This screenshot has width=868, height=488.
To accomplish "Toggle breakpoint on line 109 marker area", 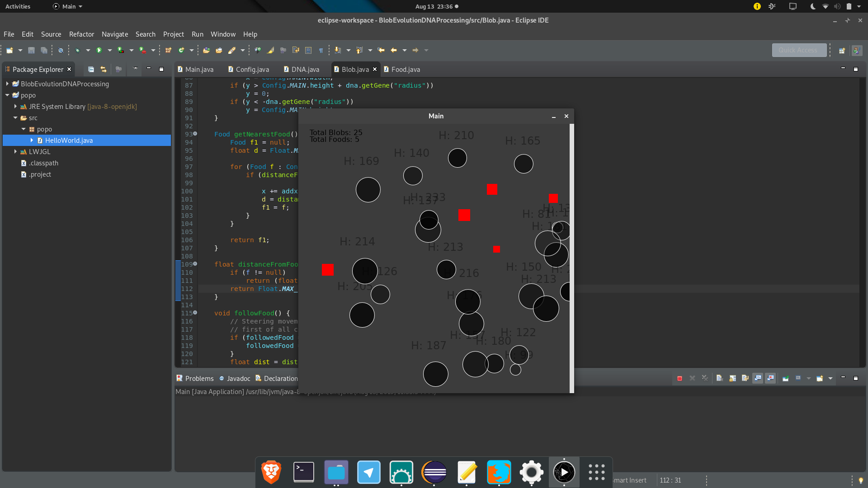I will pyautogui.click(x=179, y=264).
